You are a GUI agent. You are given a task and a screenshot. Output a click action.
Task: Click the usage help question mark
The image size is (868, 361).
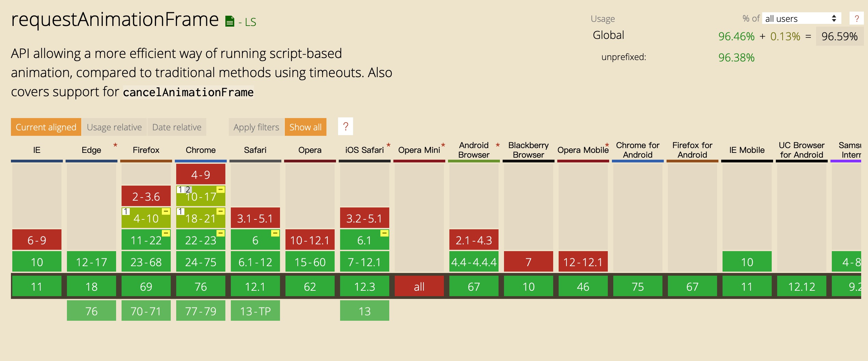click(856, 18)
